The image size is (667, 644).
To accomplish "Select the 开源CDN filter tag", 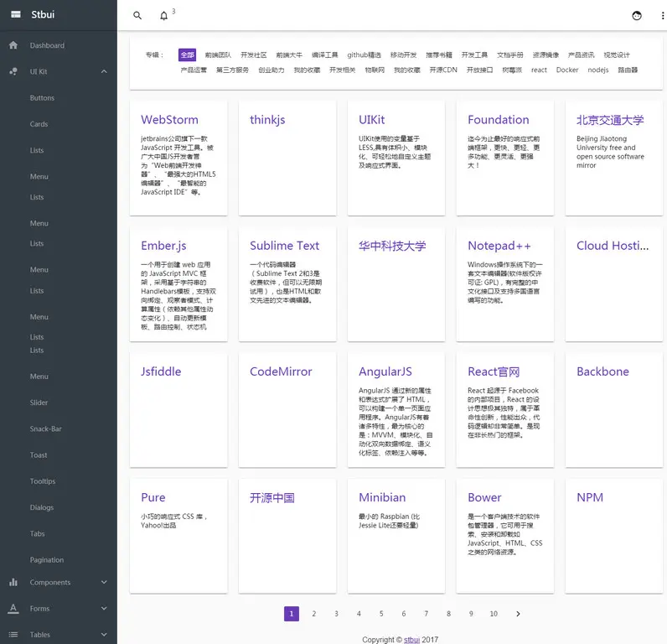I will 443,70.
